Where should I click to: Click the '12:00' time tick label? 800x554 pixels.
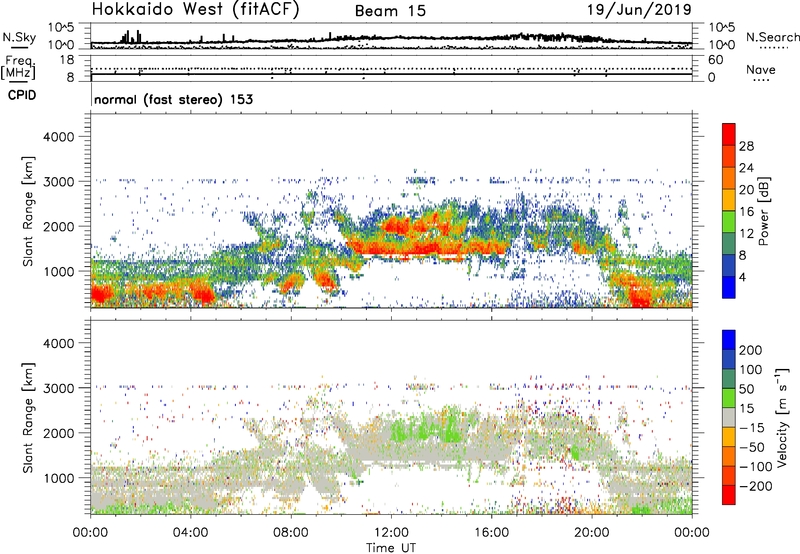(391, 533)
